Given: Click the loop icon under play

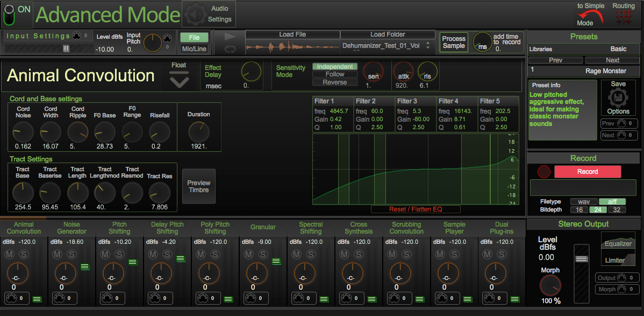Looking at the screenshot, I should coord(230,49).
